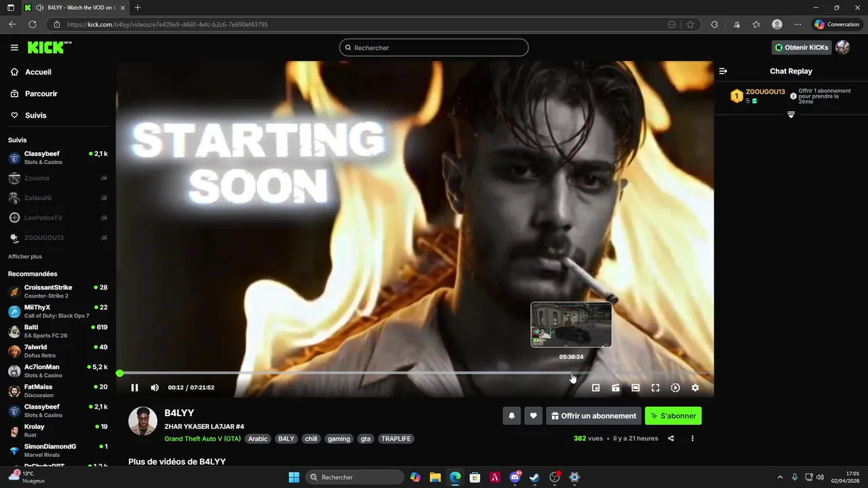Seek on the video progress bar

(x=415, y=373)
